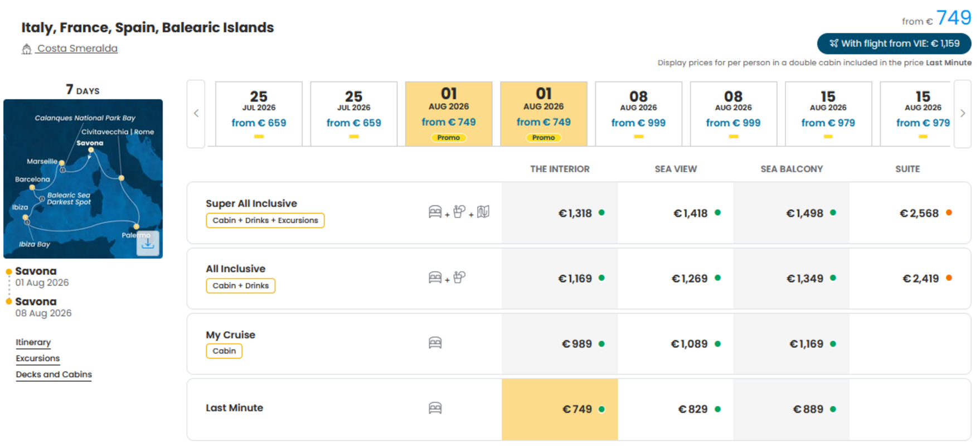Download the itinerary map image
980x446 pixels.
148,243
